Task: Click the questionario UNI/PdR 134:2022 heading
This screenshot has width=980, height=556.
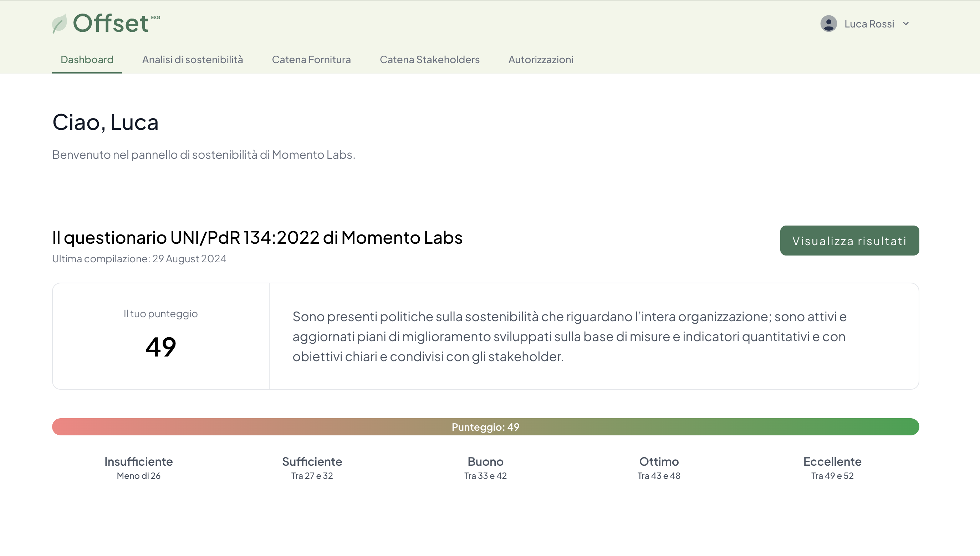Action: [257, 238]
